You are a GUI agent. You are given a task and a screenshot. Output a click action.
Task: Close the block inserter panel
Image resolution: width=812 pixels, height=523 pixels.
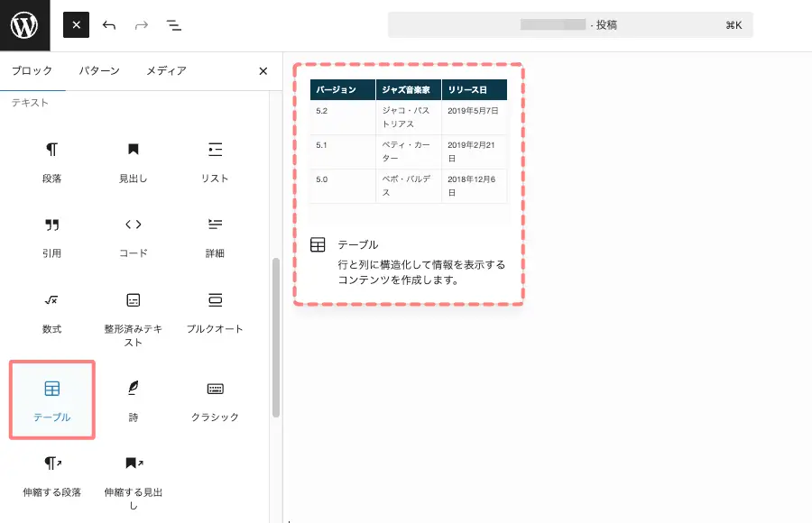263,70
